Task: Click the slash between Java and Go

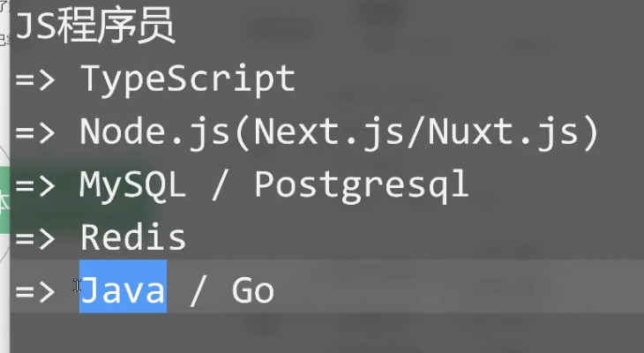Action: click(x=198, y=290)
